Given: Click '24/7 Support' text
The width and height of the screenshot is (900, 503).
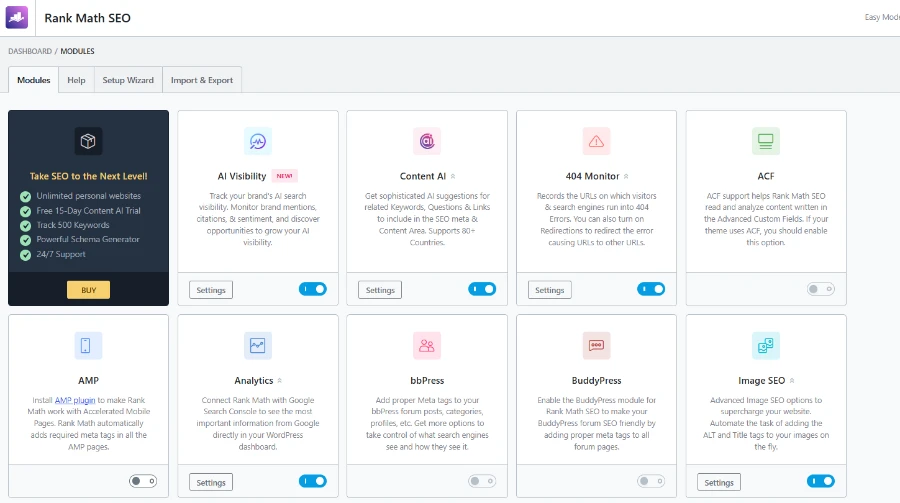Looking at the screenshot, I should [61, 254].
